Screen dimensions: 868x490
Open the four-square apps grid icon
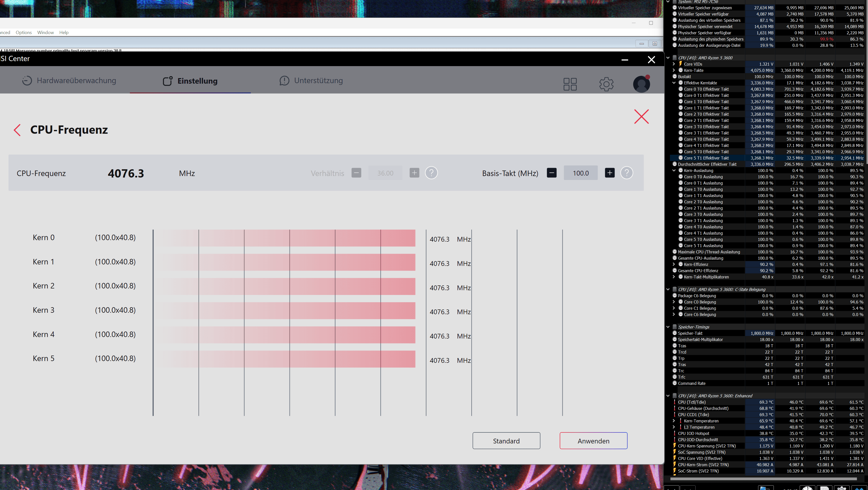(570, 84)
